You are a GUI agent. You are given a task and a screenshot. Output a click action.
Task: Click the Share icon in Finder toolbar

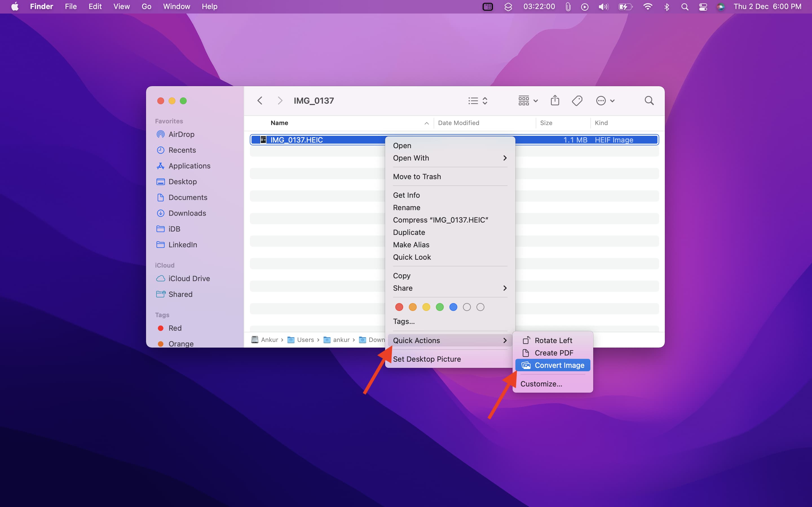(x=555, y=101)
